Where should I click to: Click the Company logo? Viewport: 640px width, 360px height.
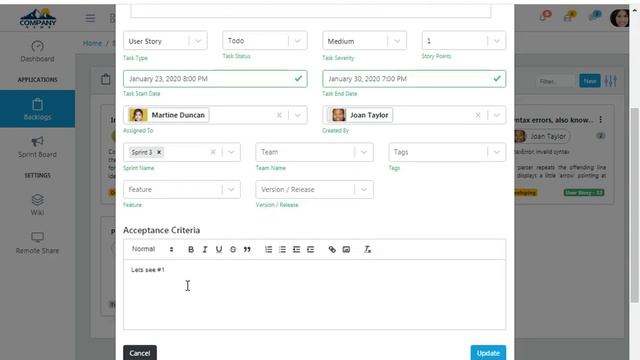point(38,18)
